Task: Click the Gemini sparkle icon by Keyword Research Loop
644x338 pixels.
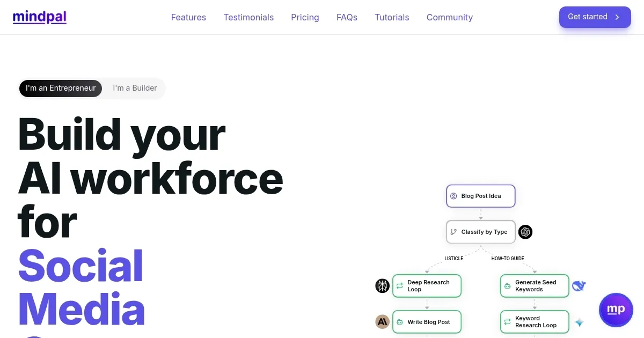Action: [579, 322]
